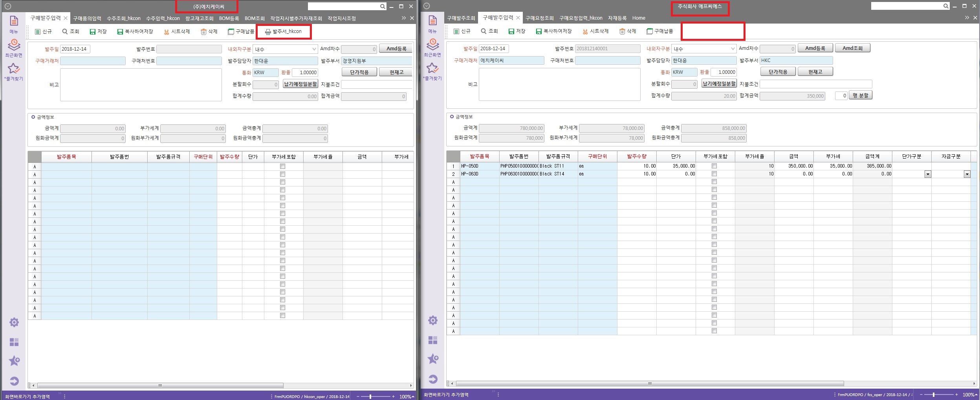
Task: Expand the tab overflow chevron in right window
Action: coord(967,18)
